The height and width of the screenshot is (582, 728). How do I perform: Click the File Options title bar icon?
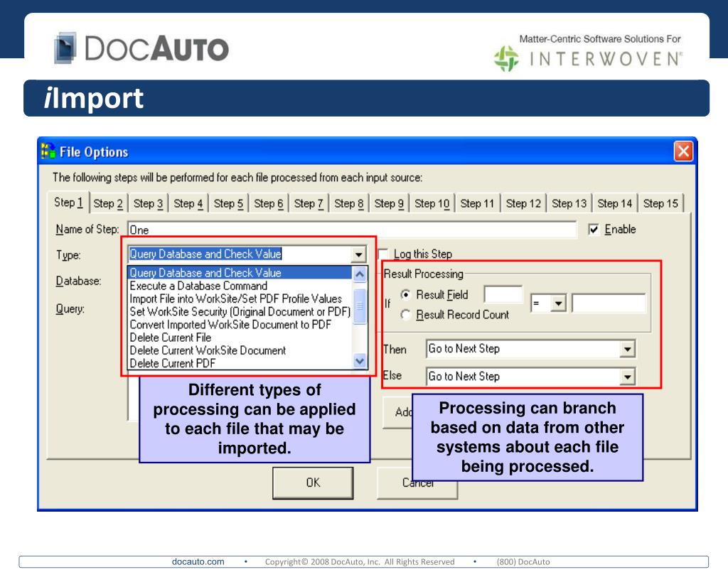(x=48, y=151)
